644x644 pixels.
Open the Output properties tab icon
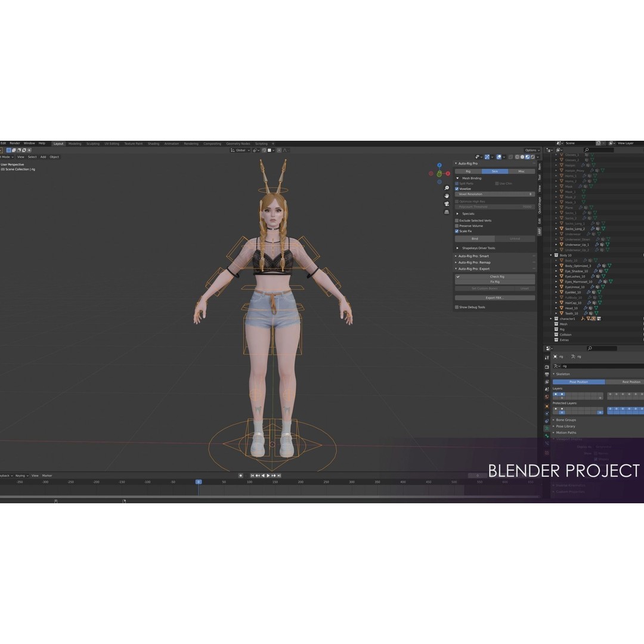click(x=547, y=374)
